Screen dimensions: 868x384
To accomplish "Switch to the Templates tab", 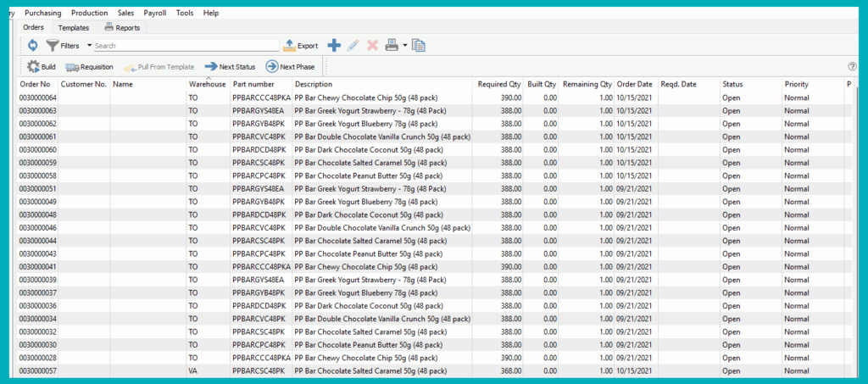I will pos(74,28).
